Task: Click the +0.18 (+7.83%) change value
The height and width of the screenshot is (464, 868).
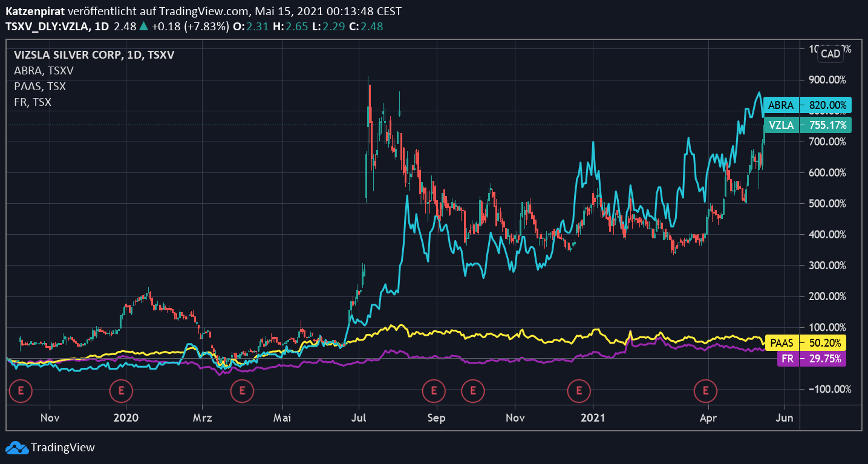Action: pyautogui.click(x=190, y=27)
